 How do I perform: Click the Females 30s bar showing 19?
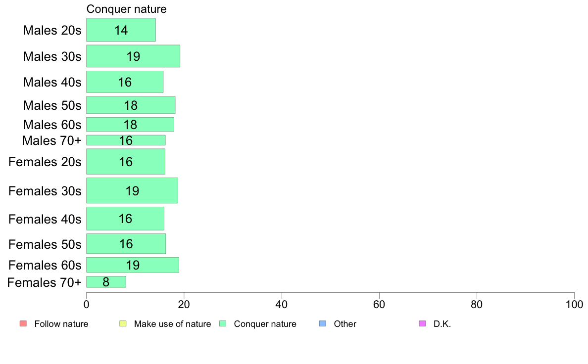(x=132, y=190)
